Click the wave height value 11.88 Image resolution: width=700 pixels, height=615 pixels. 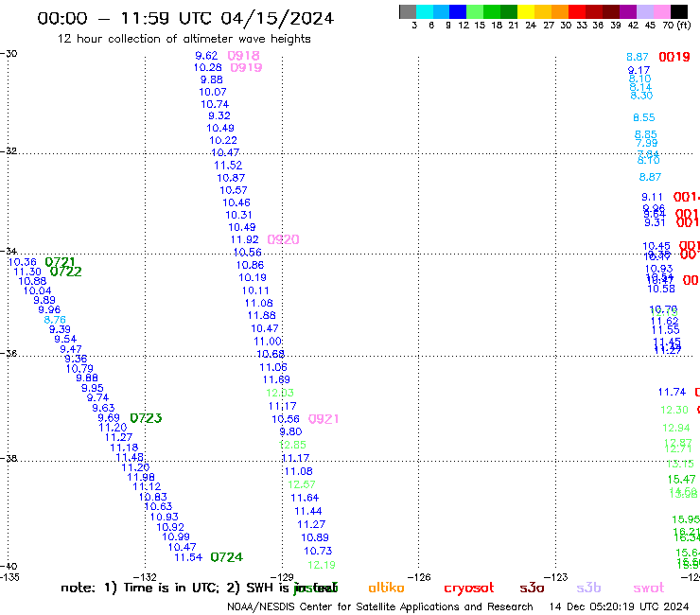[x=262, y=315]
